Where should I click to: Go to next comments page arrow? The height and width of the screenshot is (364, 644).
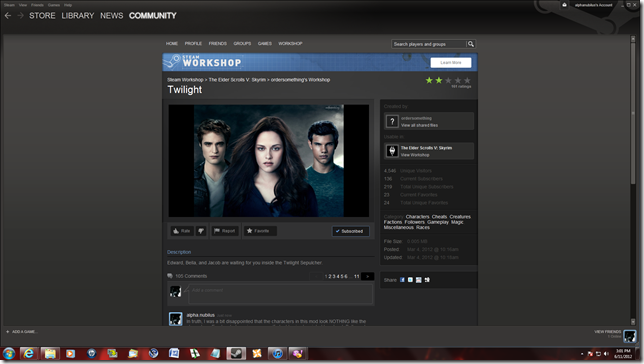point(368,276)
